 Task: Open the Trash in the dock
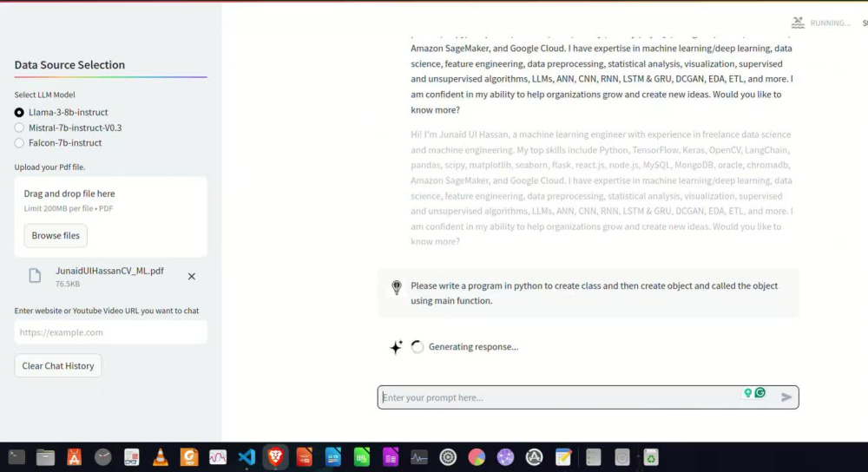[651, 457]
